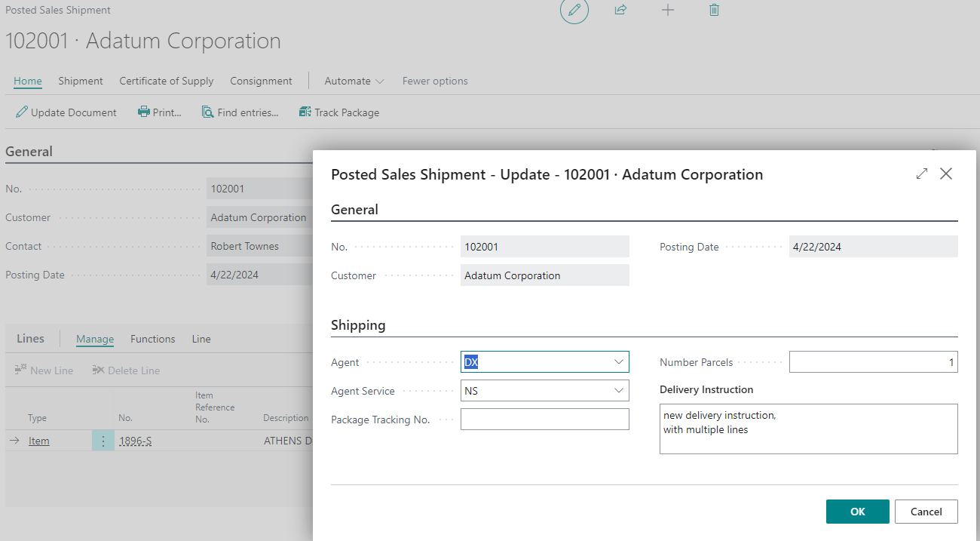Open the Consignment menu

point(261,81)
